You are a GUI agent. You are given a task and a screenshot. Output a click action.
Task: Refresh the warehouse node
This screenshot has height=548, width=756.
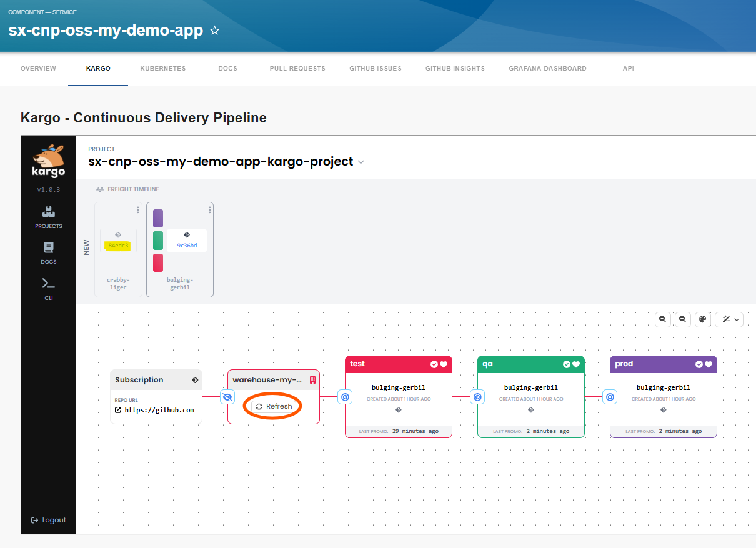pos(274,406)
